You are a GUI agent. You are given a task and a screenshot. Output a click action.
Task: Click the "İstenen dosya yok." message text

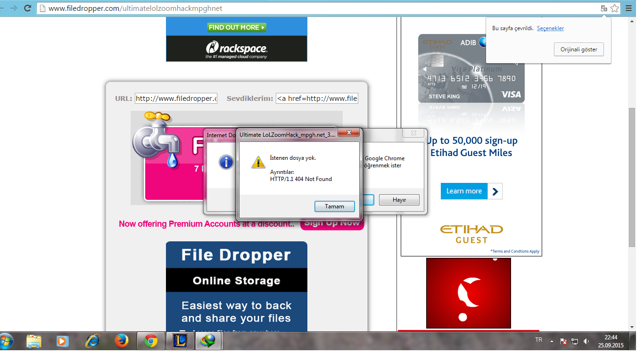tap(293, 158)
